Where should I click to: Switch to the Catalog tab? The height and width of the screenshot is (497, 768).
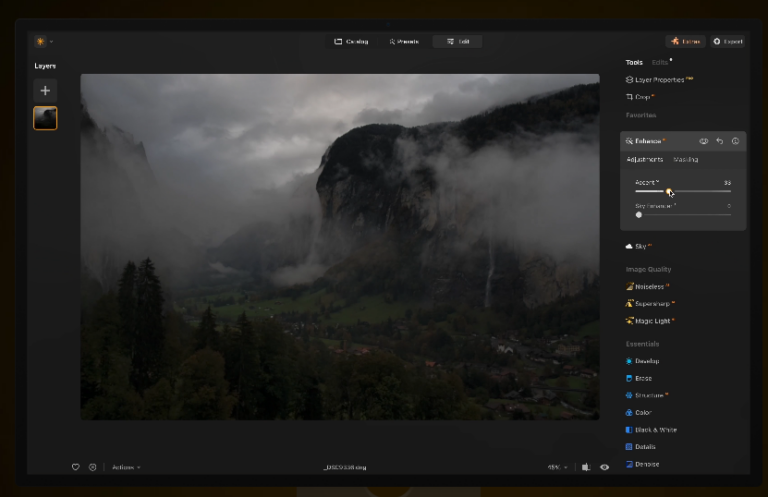350,41
